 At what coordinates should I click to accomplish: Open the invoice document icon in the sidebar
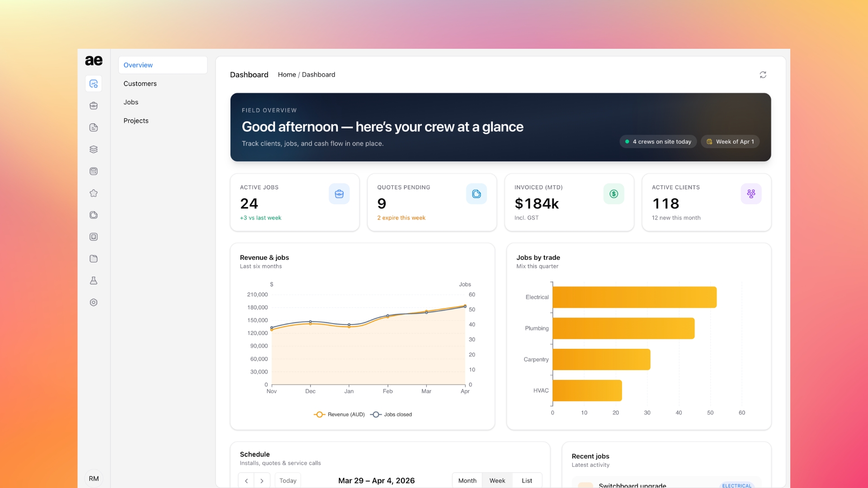click(94, 127)
